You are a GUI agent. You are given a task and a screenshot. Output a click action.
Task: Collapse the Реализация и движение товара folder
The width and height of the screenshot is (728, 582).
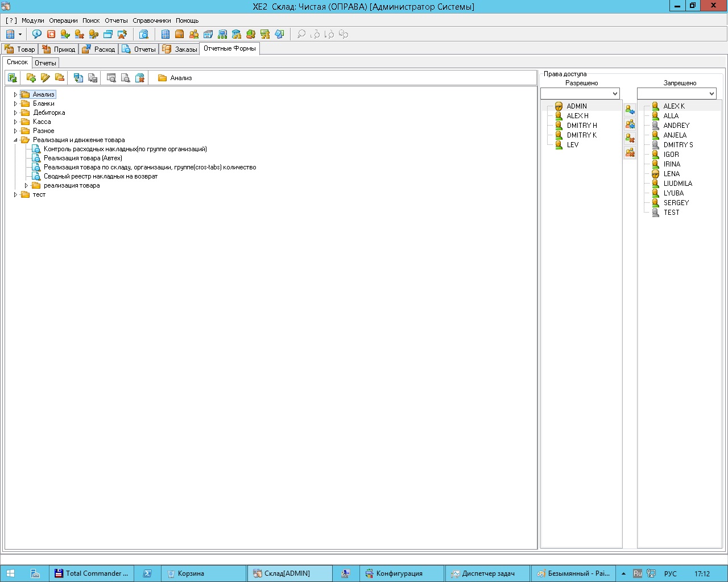[16, 140]
